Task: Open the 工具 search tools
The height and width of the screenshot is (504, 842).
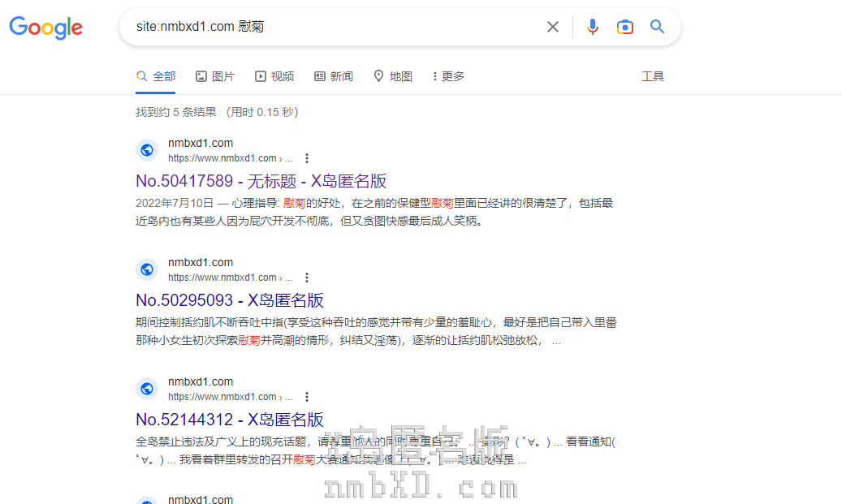Action: click(x=653, y=76)
